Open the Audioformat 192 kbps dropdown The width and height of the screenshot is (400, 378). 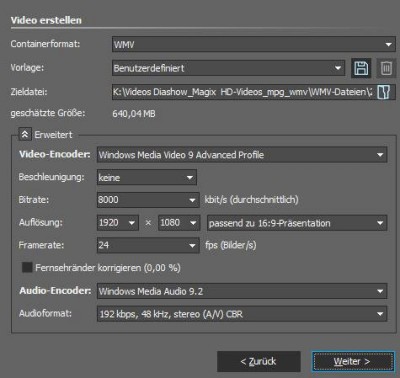coord(242,314)
